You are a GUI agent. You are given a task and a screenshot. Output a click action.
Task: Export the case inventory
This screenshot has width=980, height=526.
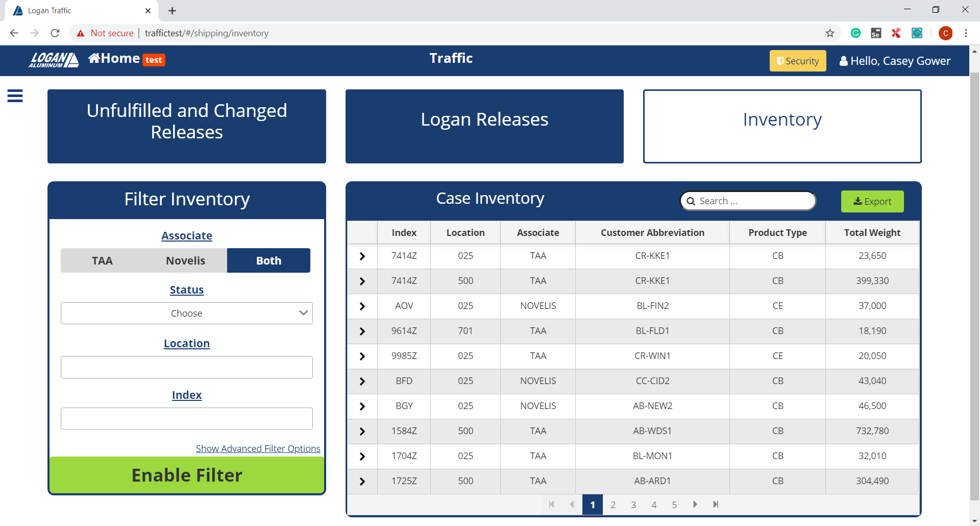click(x=872, y=201)
